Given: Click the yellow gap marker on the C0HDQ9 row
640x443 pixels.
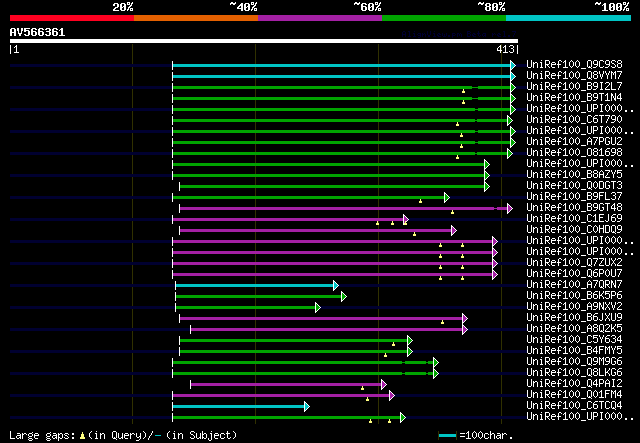Looking at the screenshot, I should point(414,234).
